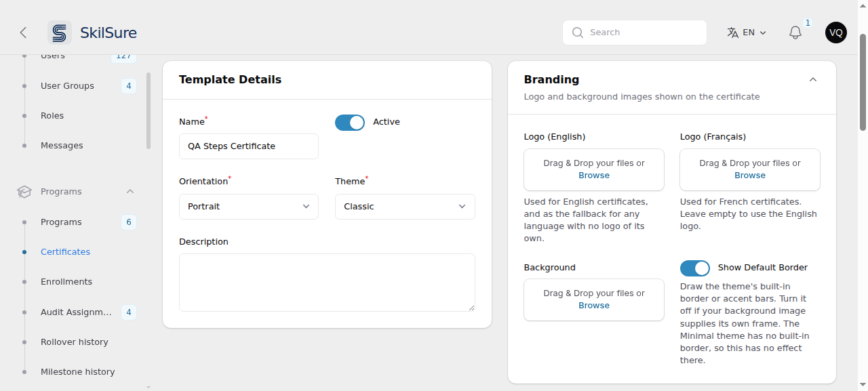Image resolution: width=868 pixels, height=391 pixels.
Task: Open EN language dropdown
Action: click(x=747, y=33)
